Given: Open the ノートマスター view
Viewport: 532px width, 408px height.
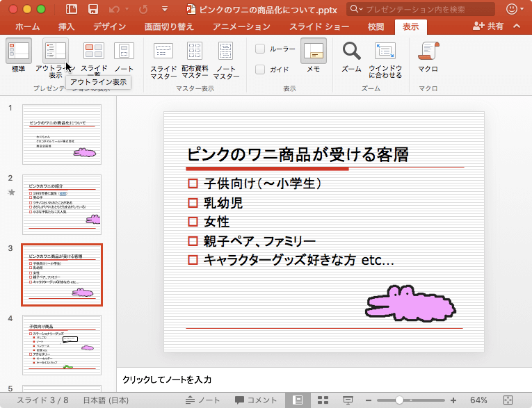Looking at the screenshot, I should click(x=226, y=51).
